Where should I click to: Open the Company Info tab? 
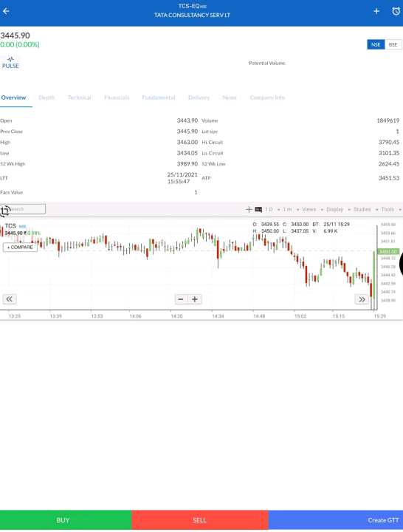tap(267, 98)
